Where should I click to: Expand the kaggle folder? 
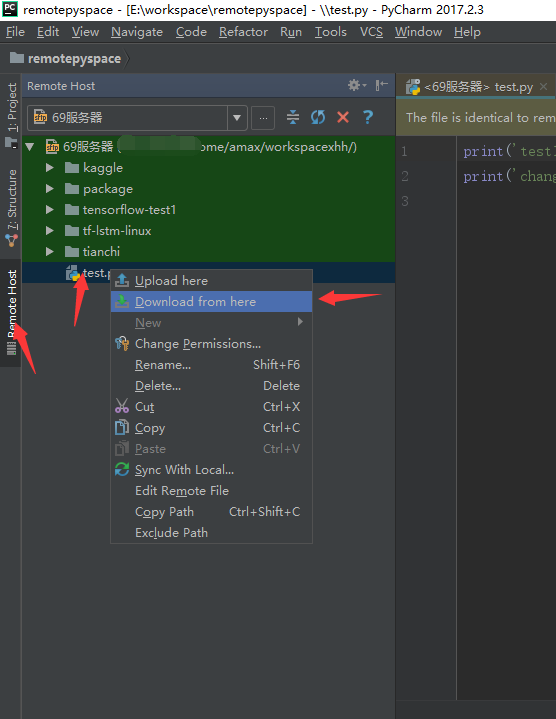click(x=50, y=168)
